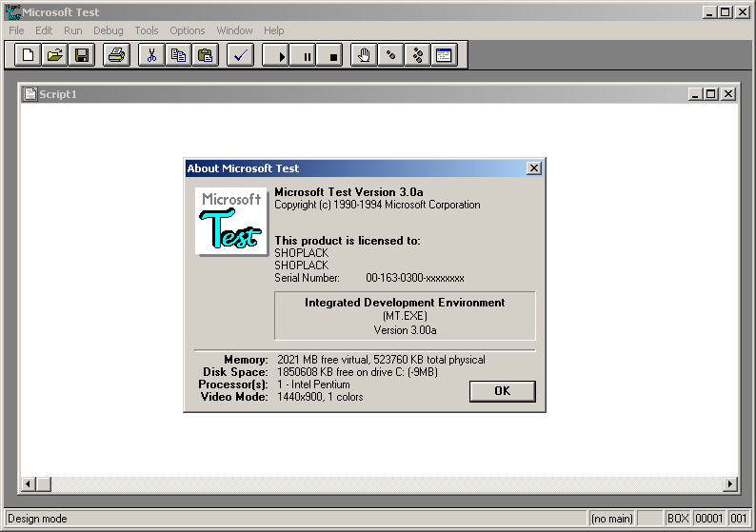This screenshot has width=756, height=532.
Task: Pause script execution with the pause icon
Action: tap(302, 55)
